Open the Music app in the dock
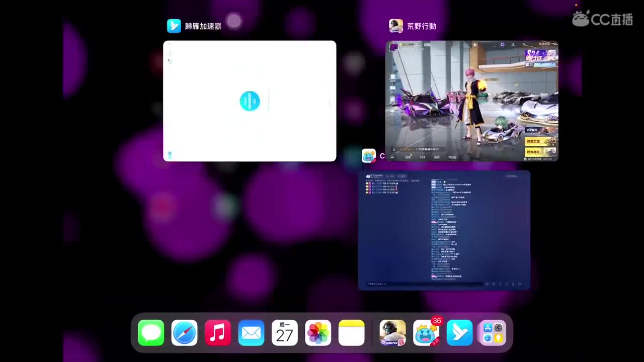The width and height of the screenshot is (644, 362). [x=218, y=333]
